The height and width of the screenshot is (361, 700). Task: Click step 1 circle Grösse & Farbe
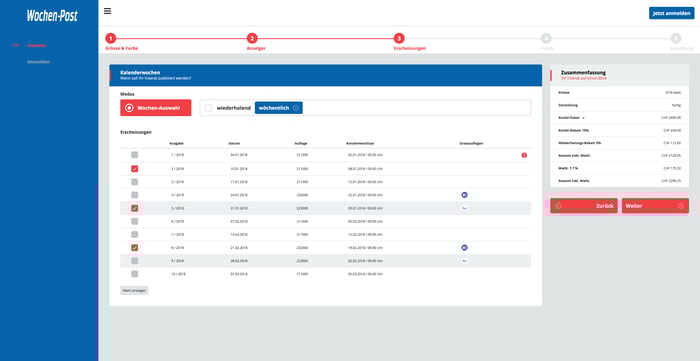111,38
